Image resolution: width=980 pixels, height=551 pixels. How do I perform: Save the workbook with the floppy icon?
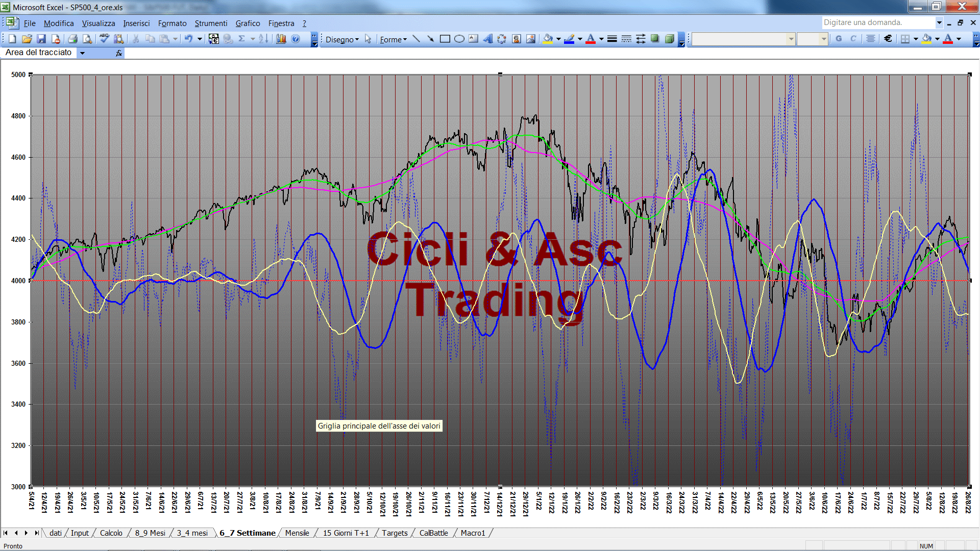(x=41, y=39)
